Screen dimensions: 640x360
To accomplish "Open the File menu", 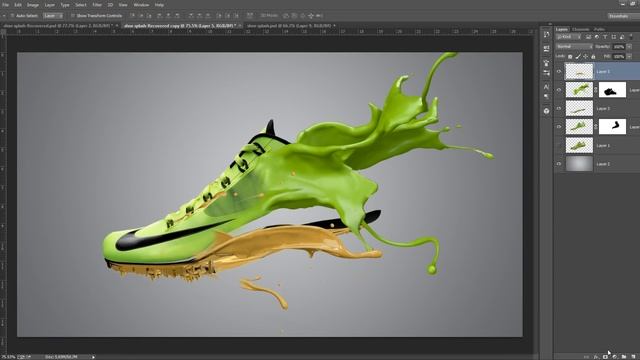I will (6, 5).
